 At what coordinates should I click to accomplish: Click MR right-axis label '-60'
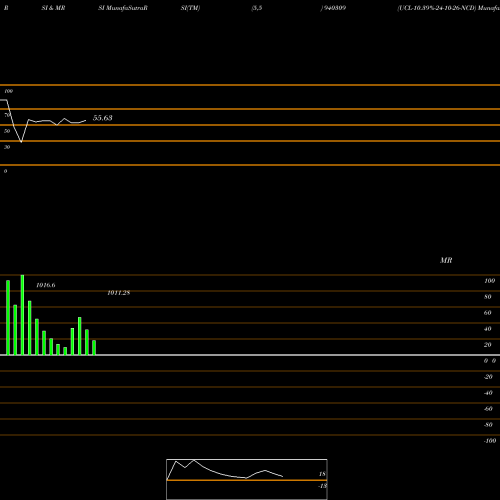(488, 409)
